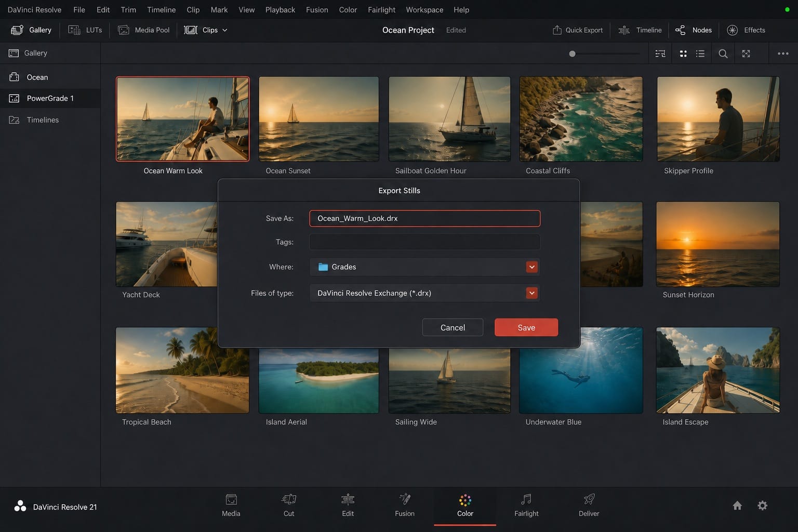798x532 pixels.
Task: Select the Island Escape still
Action: coord(718,370)
